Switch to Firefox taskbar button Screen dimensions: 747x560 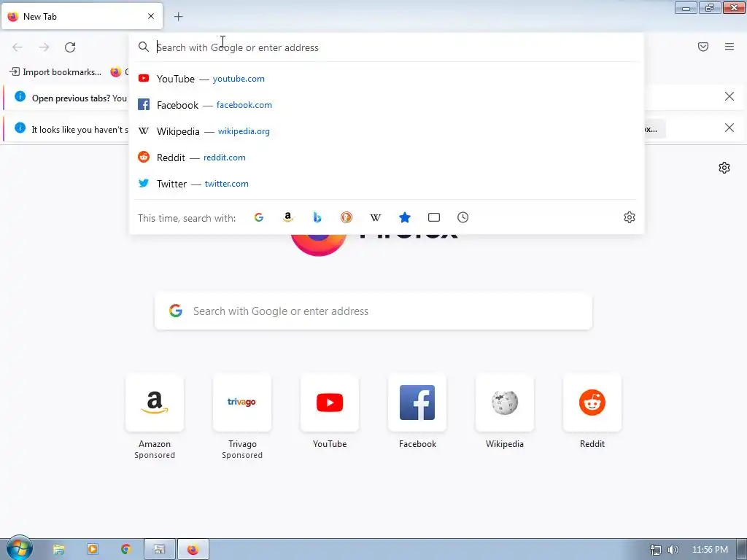[x=193, y=550]
